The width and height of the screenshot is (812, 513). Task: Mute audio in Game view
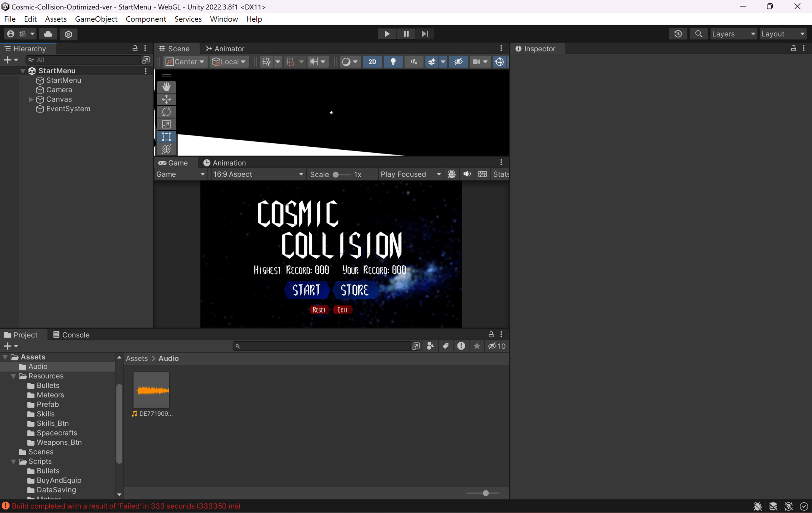click(467, 174)
